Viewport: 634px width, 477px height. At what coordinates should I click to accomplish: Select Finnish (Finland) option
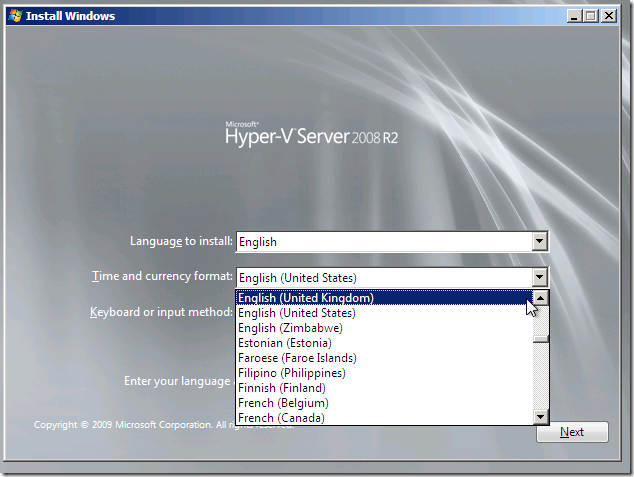tap(380, 388)
